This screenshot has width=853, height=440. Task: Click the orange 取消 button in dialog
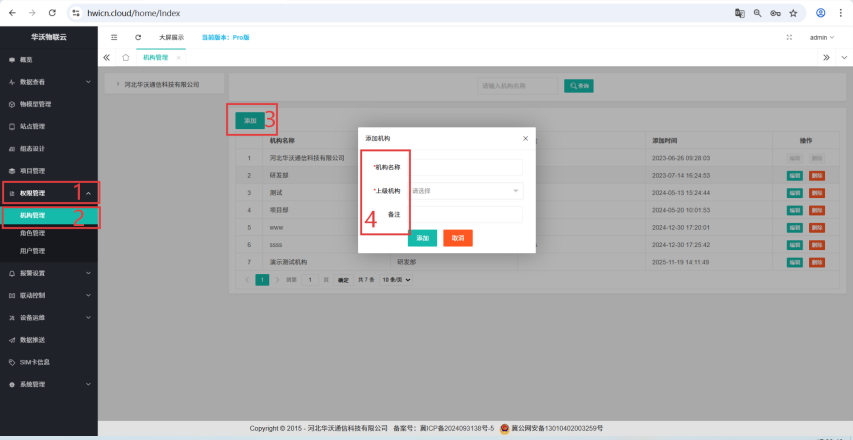[457, 238]
